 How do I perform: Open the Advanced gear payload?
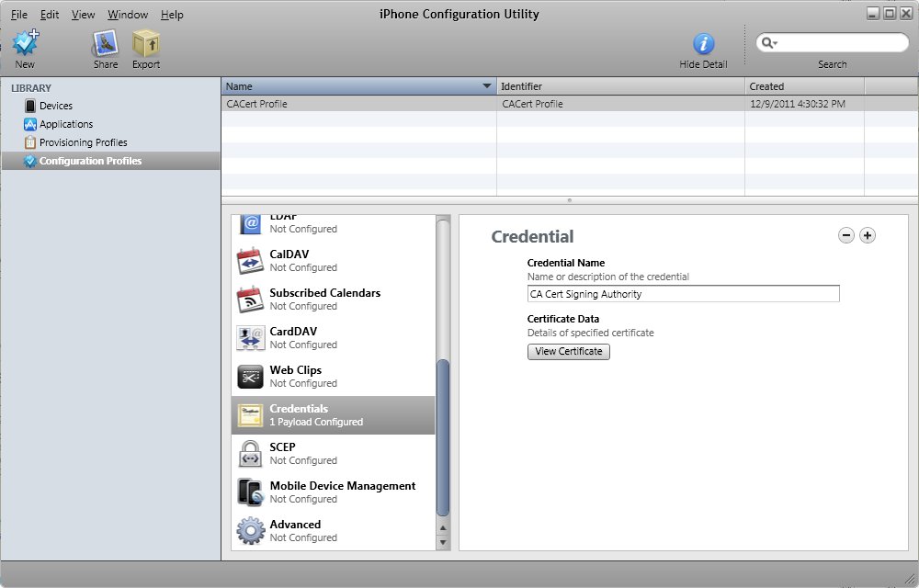pyautogui.click(x=250, y=531)
